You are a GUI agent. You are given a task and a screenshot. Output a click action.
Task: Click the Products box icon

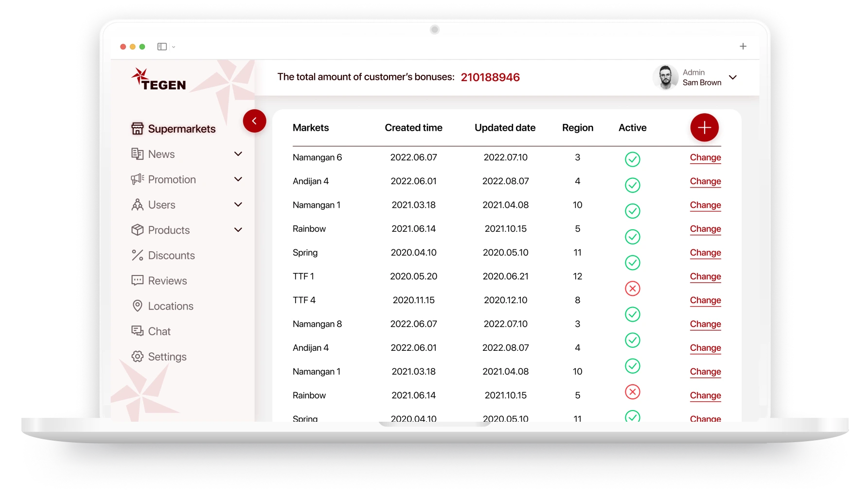[x=138, y=230]
